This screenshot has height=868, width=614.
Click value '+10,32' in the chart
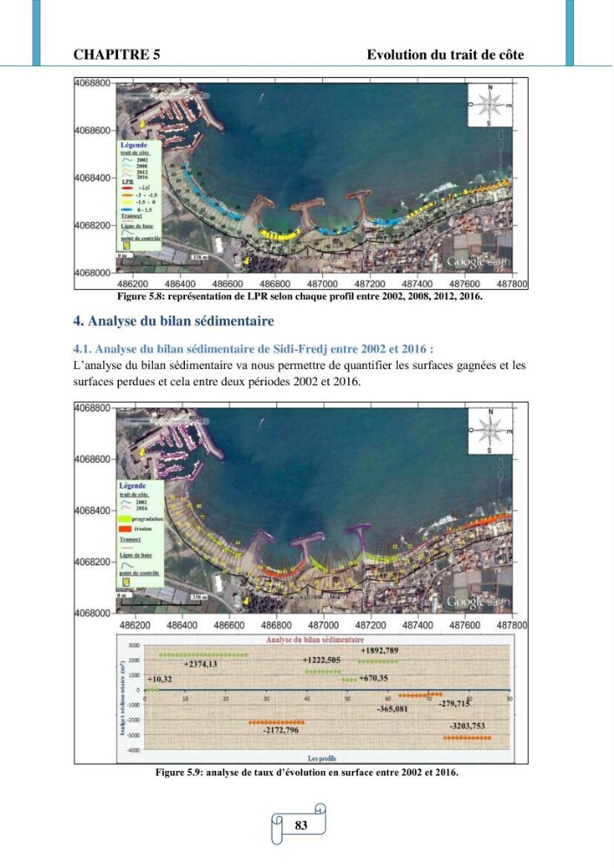[160, 680]
